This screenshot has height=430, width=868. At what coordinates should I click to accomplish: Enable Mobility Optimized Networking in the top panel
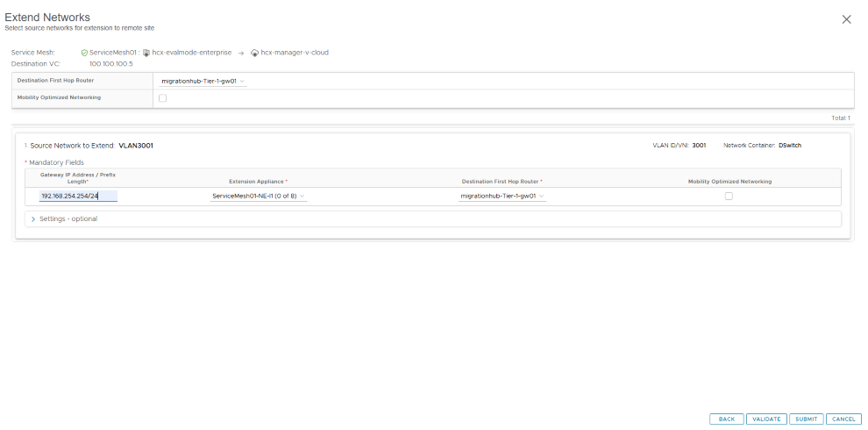(163, 98)
